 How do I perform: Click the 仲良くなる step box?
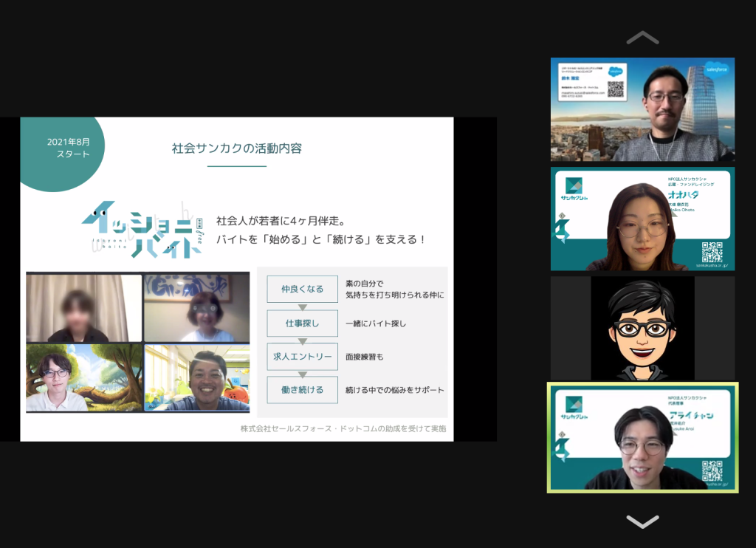302,289
